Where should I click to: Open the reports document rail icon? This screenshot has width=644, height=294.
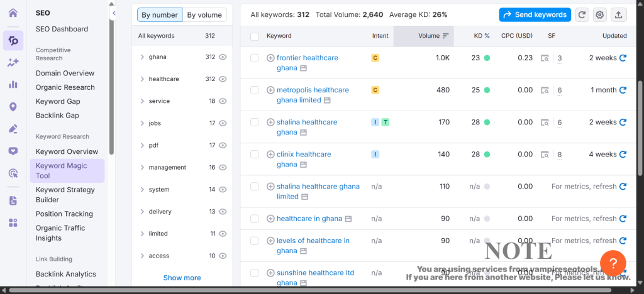pos(13,200)
